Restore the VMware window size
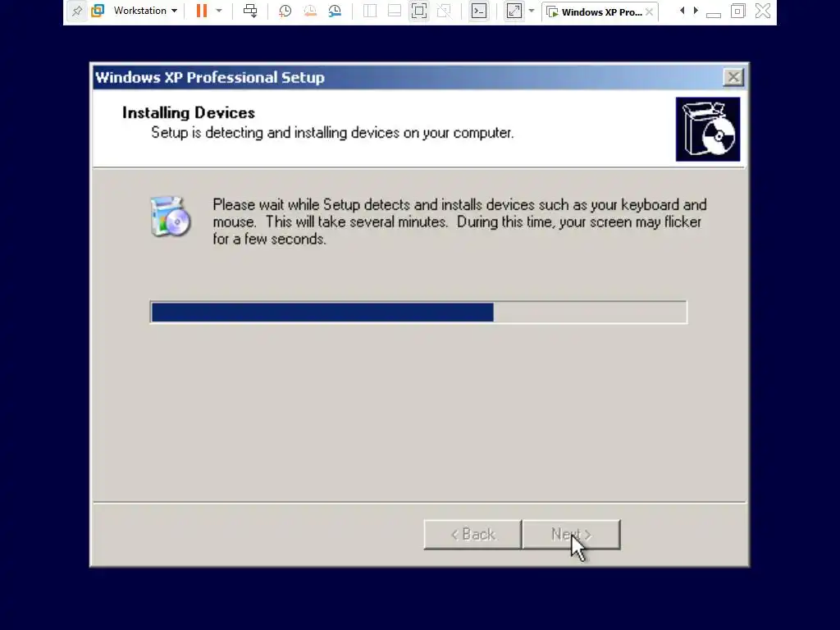Screen dimensions: 840x630 click(737, 11)
